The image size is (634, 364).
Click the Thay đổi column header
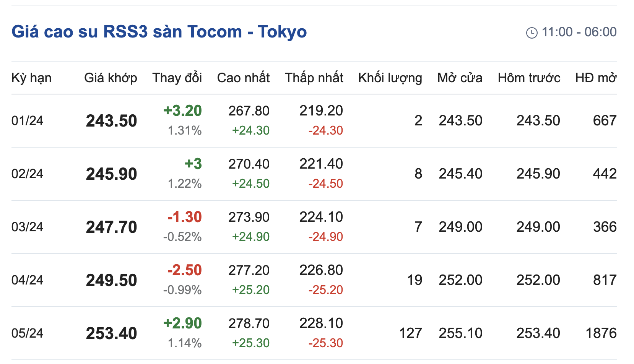pos(177,78)
